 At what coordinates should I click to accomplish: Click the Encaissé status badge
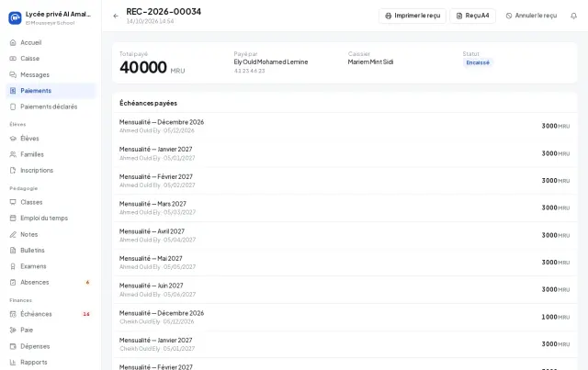pos(478,62)
